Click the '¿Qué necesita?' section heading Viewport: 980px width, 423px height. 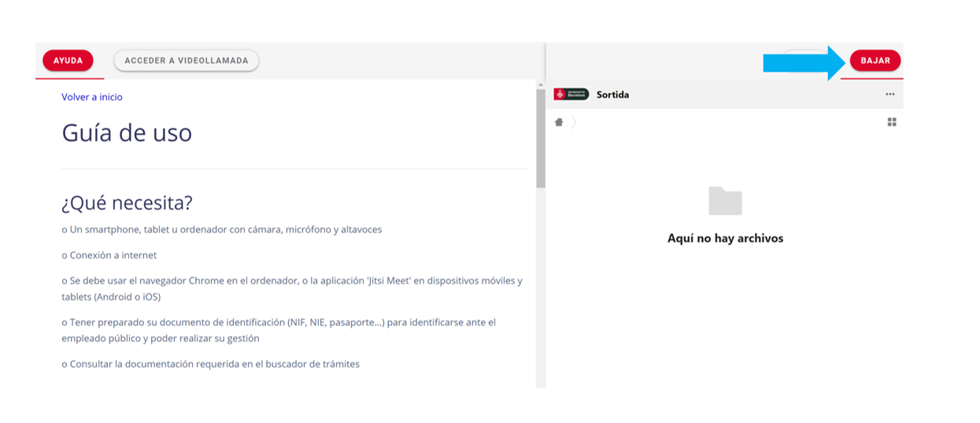[127, 202]
